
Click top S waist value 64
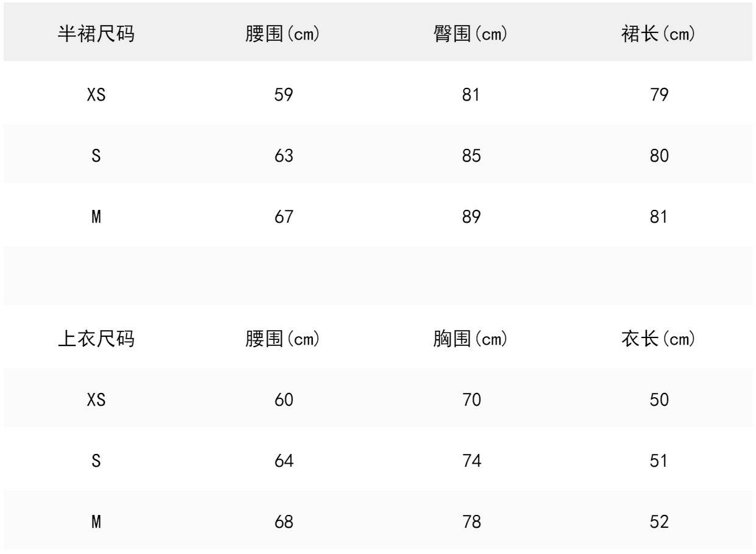pyautogui.click(x=283, y=461)
